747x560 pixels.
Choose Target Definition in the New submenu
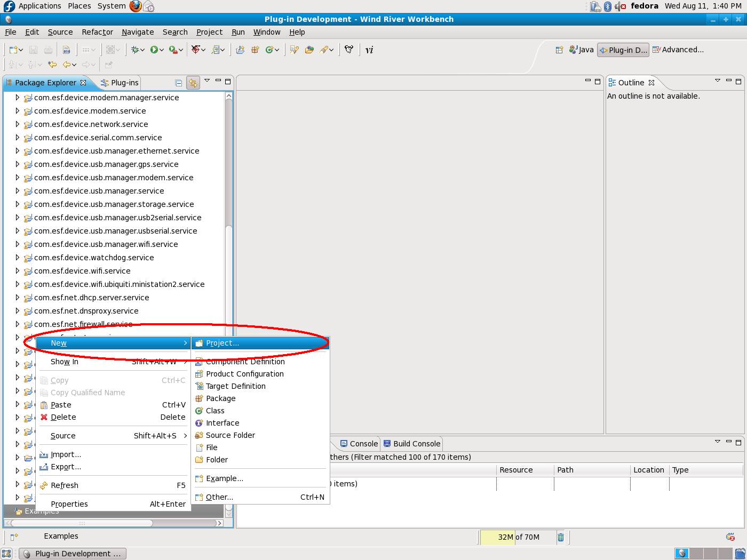point(260,386)
